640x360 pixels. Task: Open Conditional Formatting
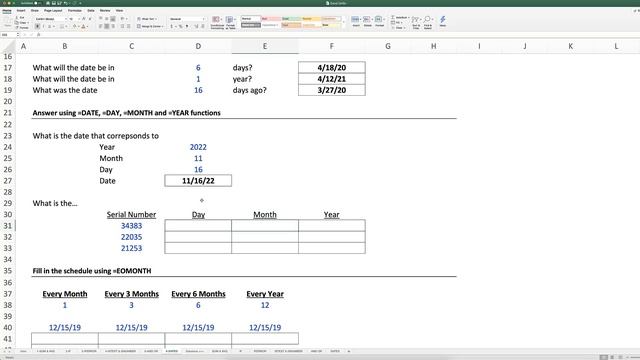pos(217,22)
